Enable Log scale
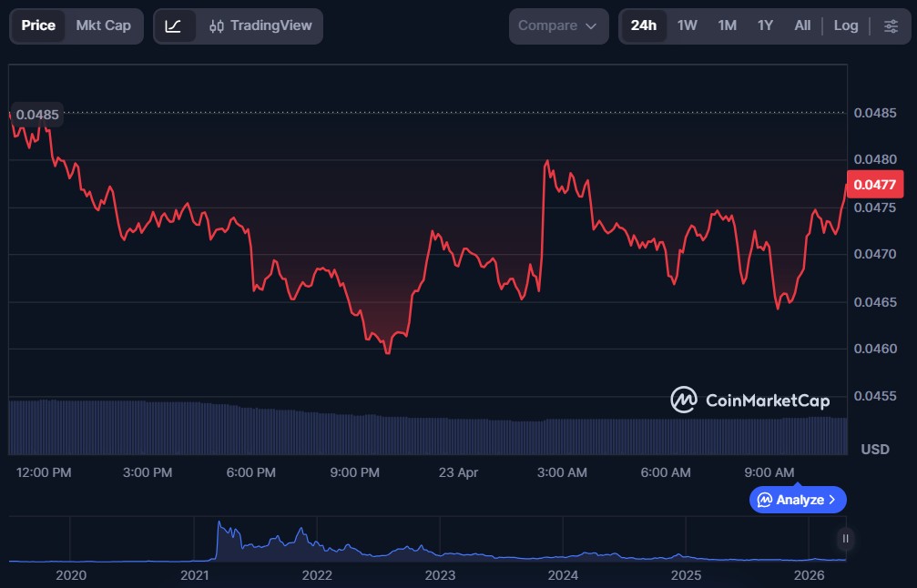This screenshot has width=917, height=588. (x=846, y=25)
